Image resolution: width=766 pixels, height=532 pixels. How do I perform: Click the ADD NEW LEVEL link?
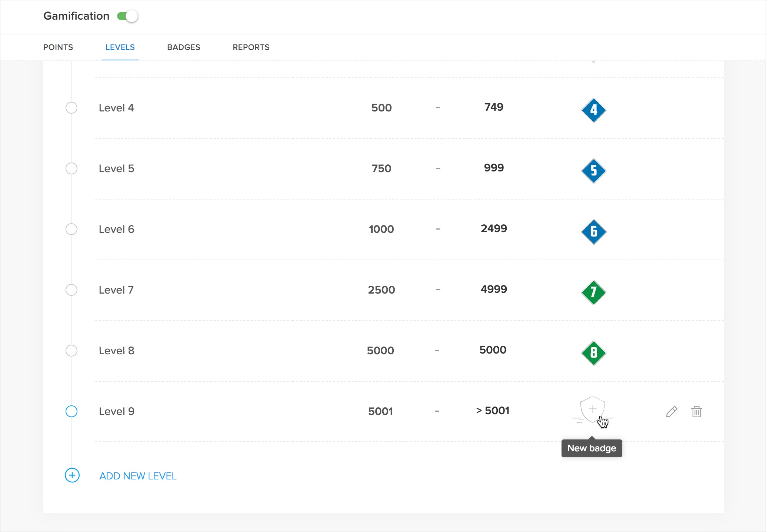coord(138,476)
